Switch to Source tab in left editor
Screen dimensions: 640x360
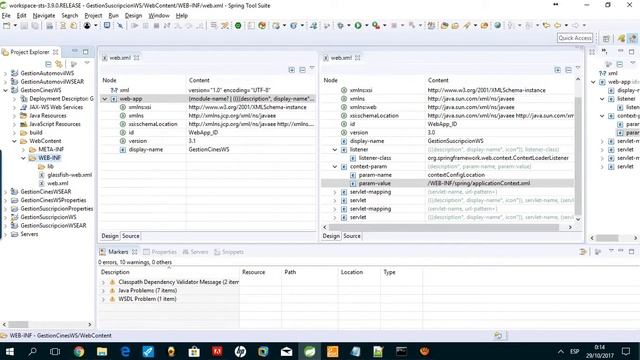point(131,236)
